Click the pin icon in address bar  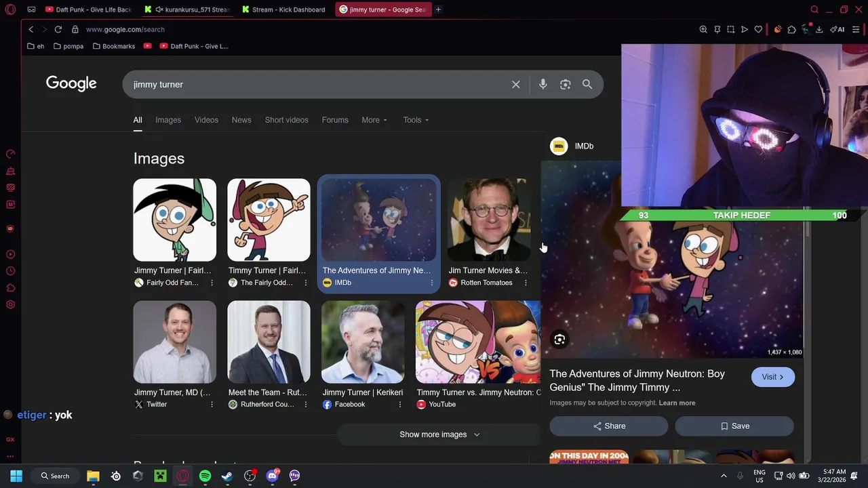[717, 30]
